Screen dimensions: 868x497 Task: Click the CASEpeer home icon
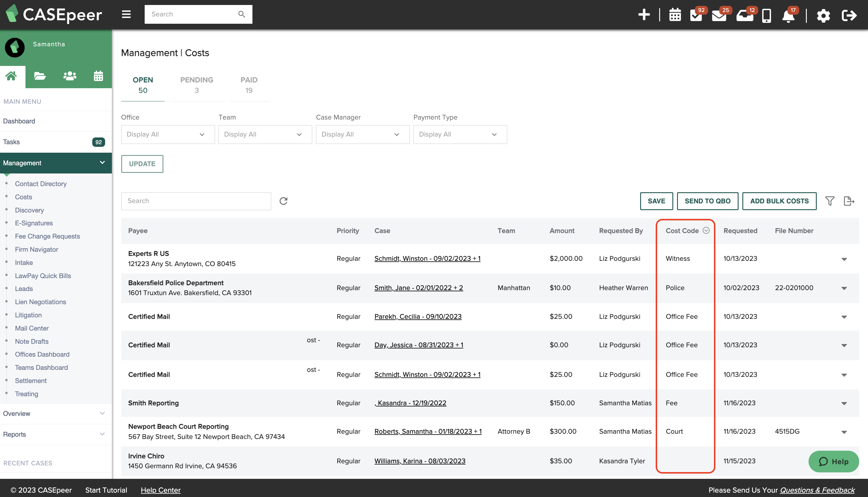point(11,75)
